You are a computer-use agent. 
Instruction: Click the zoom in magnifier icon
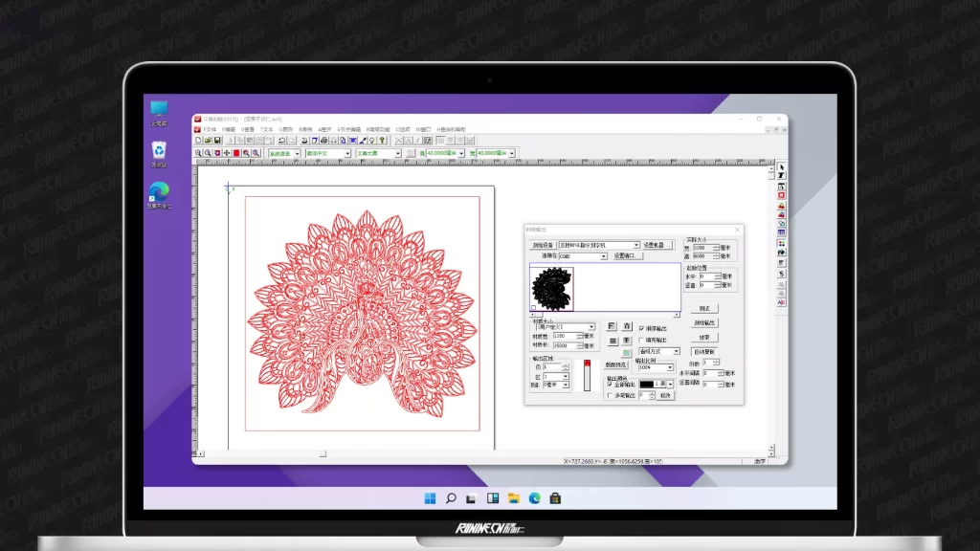click(x=198, y=153)
